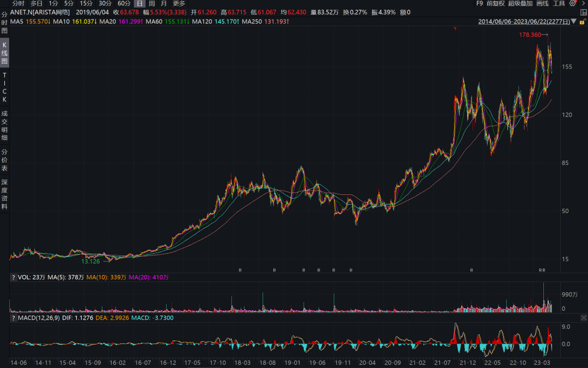Click the MA10 161.037 indicator label
The height and width of the screenshot is (368, 588).
[75, 21]
